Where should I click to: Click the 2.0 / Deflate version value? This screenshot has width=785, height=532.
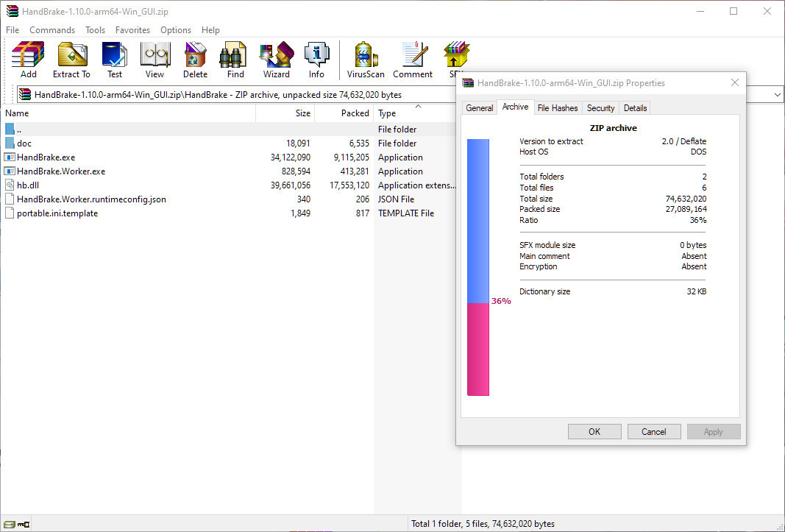coord(684,141)
